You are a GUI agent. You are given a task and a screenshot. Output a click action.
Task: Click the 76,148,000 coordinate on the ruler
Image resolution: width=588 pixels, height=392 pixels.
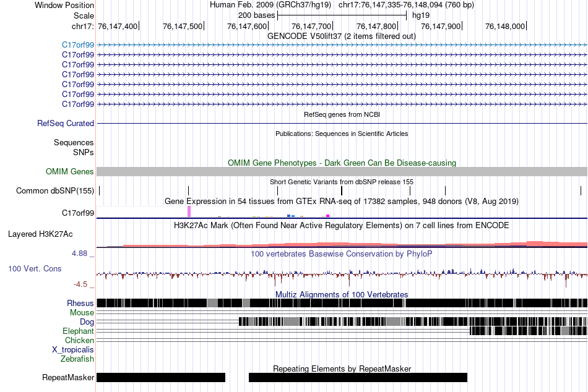point(505,26)
